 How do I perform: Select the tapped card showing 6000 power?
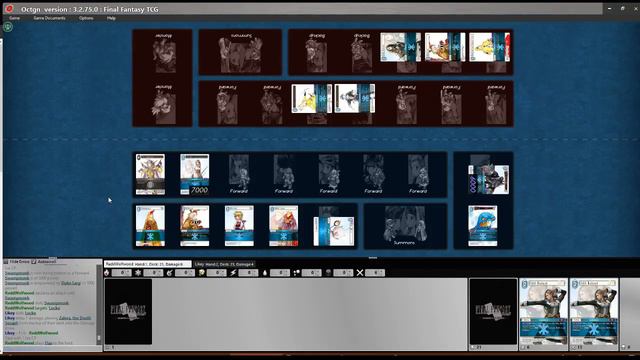point(489,180)
